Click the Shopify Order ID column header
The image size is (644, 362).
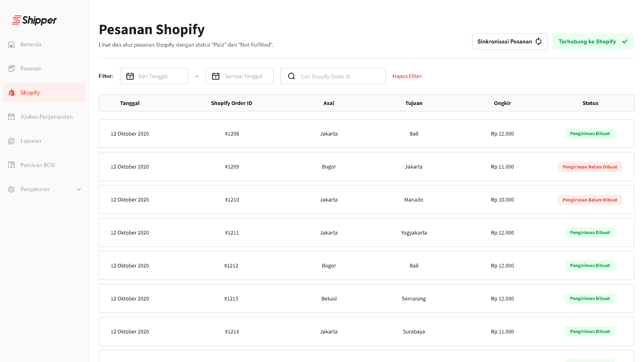click(x=231, y=103)
